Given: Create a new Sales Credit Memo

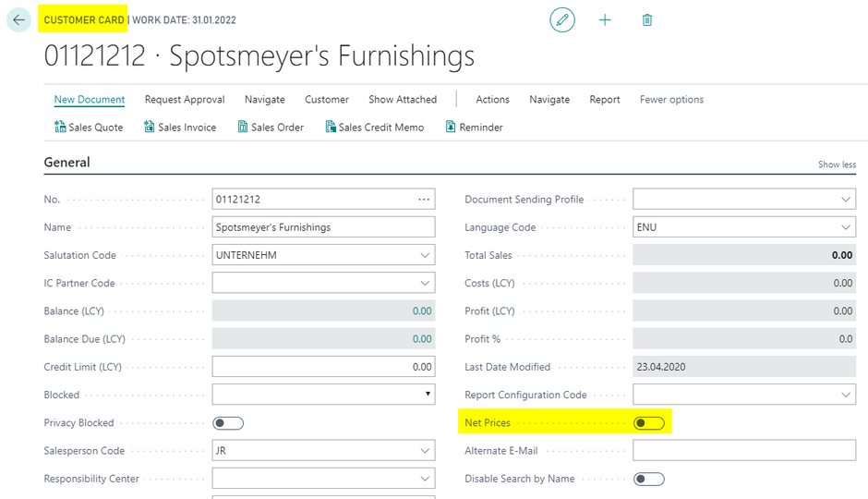Looking at the screenshot, I should click(x=374, y=128).
